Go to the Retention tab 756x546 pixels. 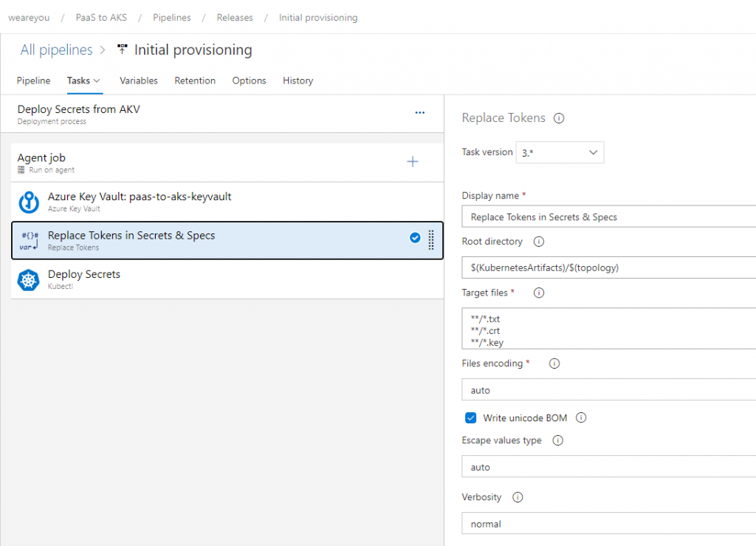pyautogui.click(x=195, y=81)
